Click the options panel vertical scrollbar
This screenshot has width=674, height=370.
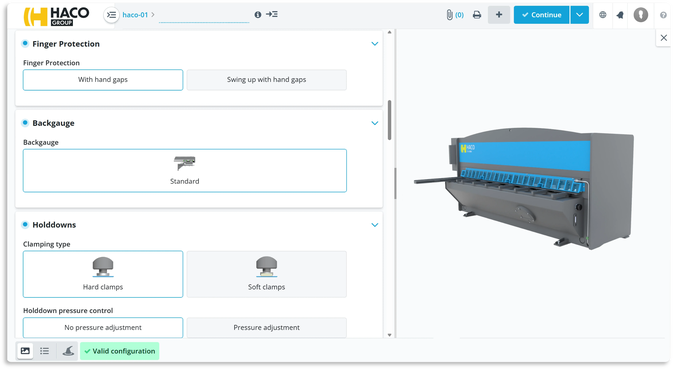click(389, 120)
